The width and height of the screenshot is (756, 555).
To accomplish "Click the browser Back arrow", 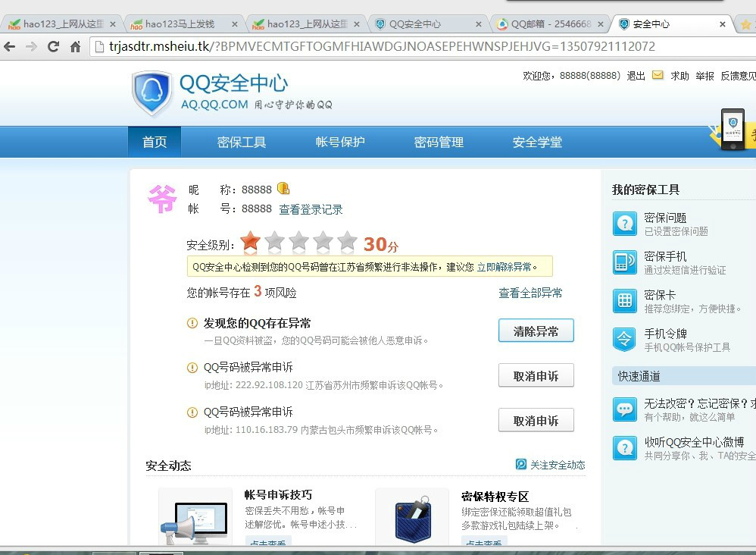I will coord(9,47).
